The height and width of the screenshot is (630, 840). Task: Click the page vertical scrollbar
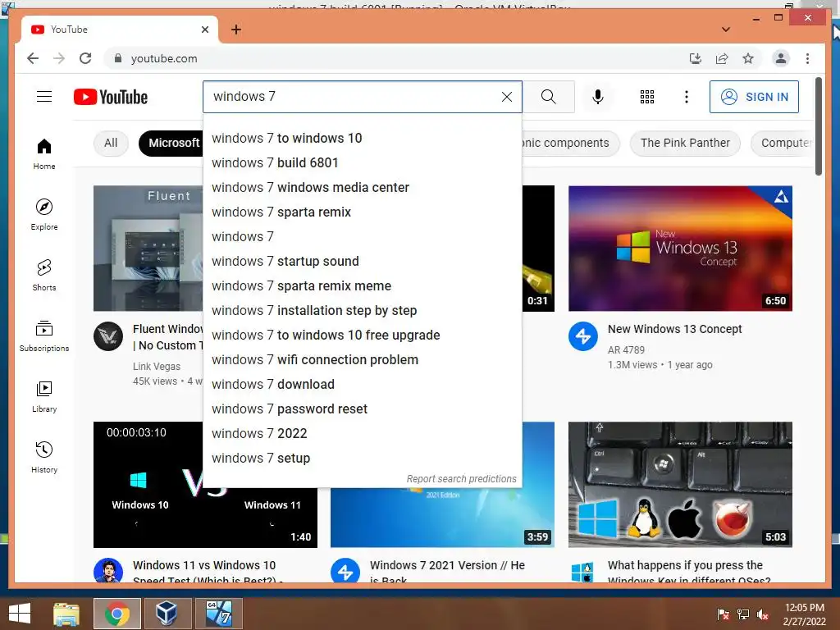818,126
